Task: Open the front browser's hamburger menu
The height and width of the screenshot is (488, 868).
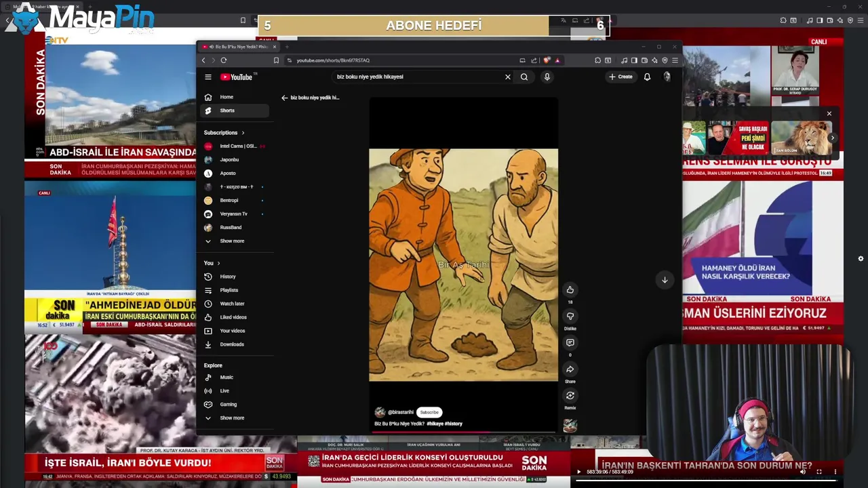Action: 675,60
